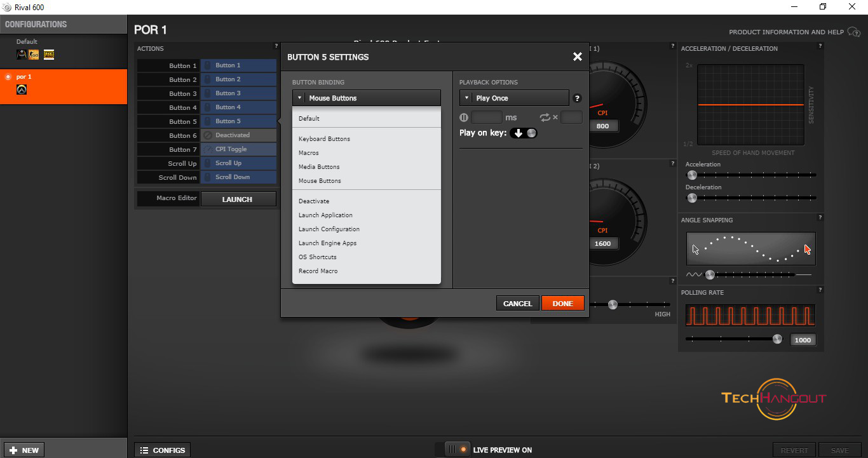
Task: Open Button 1 binding selector
Action: point(238,65)
